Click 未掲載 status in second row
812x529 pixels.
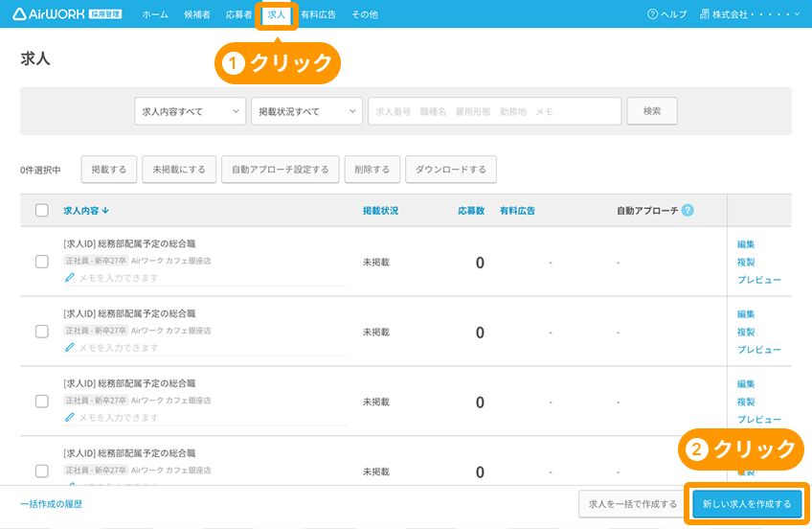376,333
